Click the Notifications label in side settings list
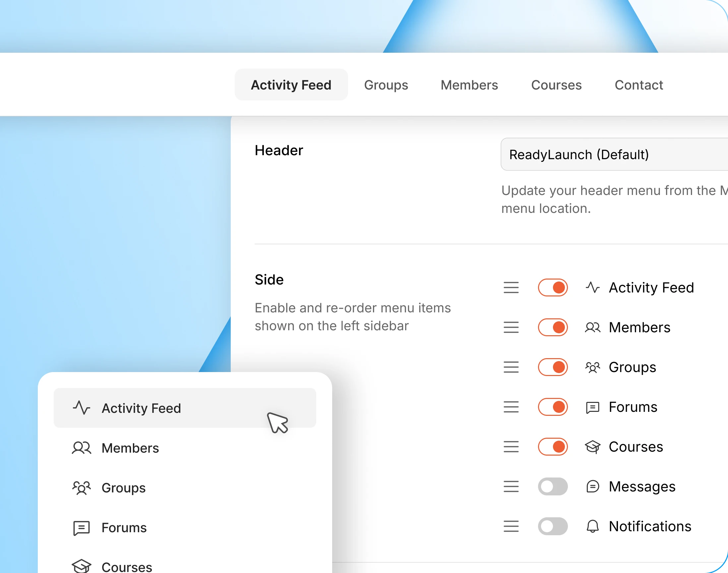 click(650, 526)
